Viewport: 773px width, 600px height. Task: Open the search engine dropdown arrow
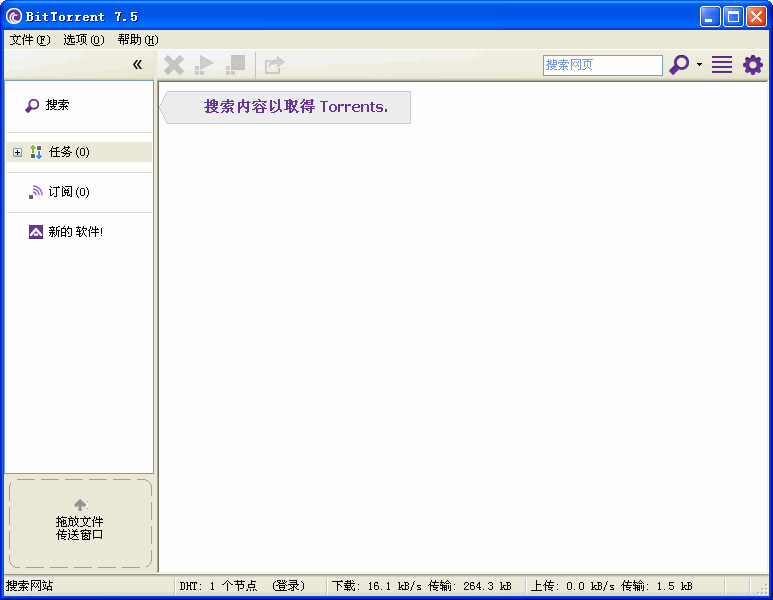pos(699,65)
